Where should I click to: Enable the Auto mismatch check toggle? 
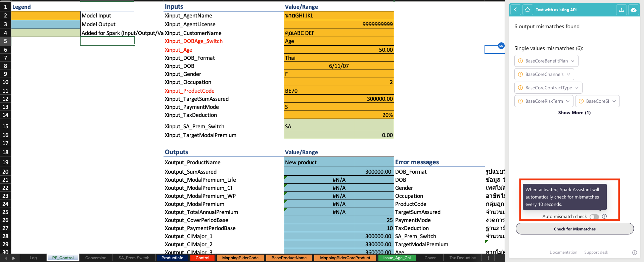click(x=594, y=217)
